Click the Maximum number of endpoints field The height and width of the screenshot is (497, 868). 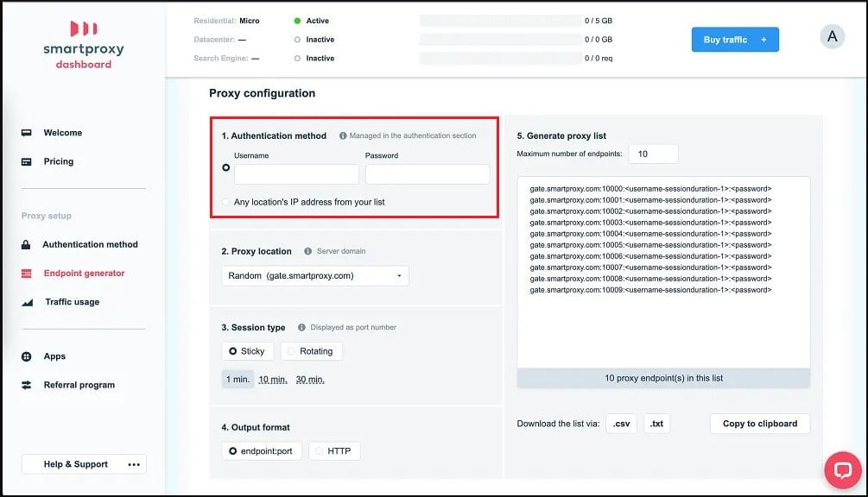coord(653,154)
